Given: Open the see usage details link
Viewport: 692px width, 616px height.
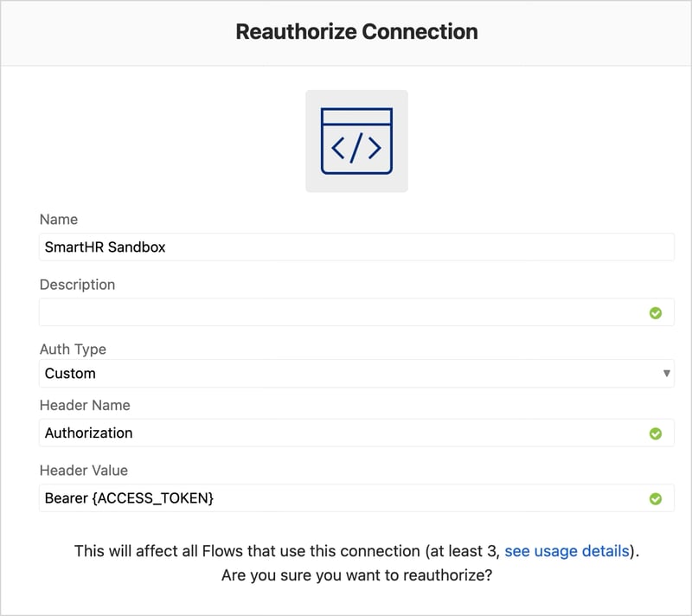Looking at the screenshot, I should point(568,550).
